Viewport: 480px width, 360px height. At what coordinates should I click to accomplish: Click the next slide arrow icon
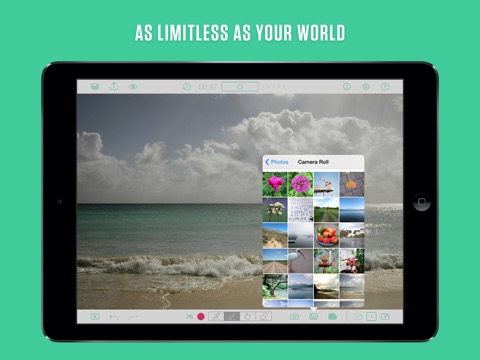[385, 317]
